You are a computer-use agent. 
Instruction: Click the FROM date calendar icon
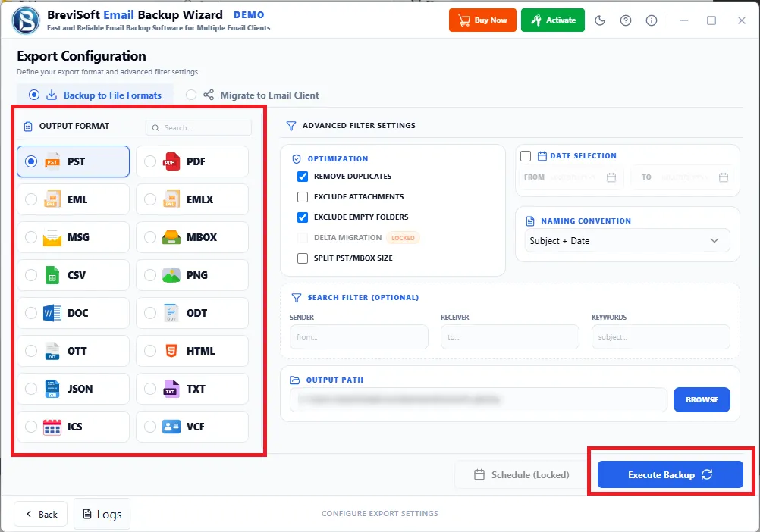click(x=611, y=177)
